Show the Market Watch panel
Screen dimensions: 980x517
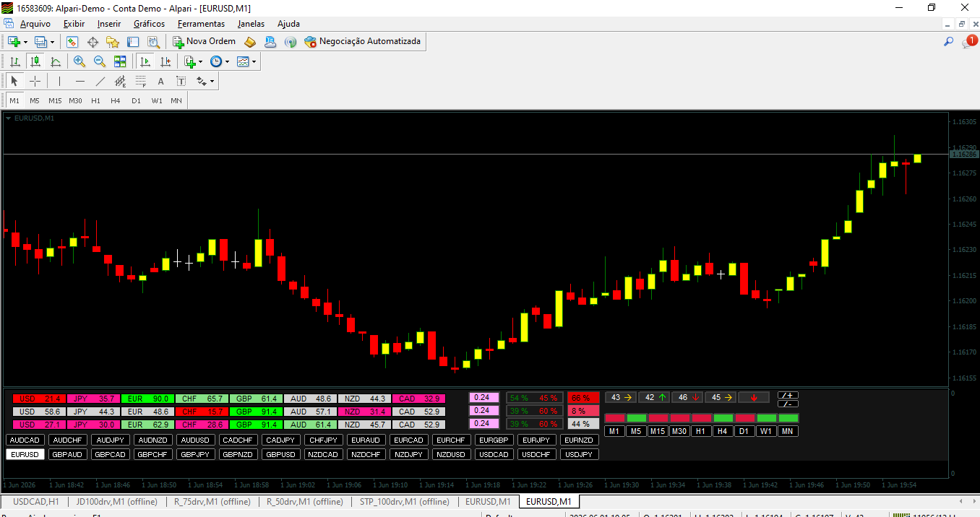point(72,42)
